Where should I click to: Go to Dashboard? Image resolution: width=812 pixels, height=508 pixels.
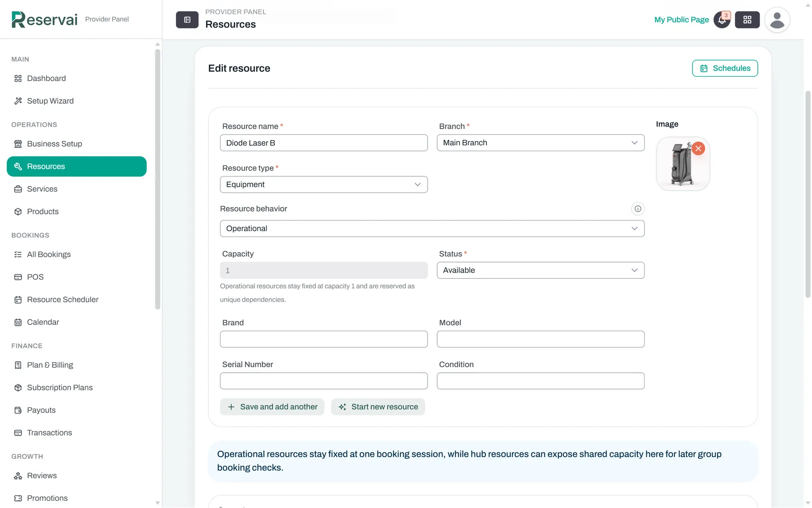pyautogui.click(x=77, y=79)
